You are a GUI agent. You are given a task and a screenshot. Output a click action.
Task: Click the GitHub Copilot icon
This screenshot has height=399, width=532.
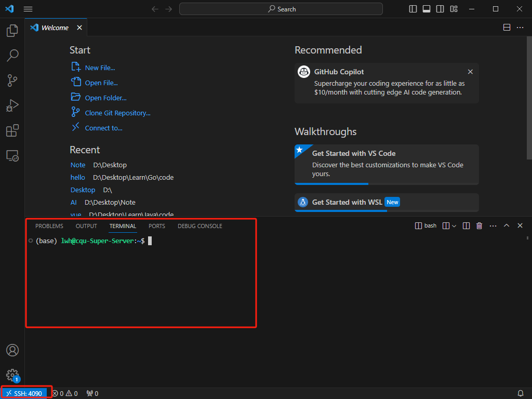click(303, 72)
